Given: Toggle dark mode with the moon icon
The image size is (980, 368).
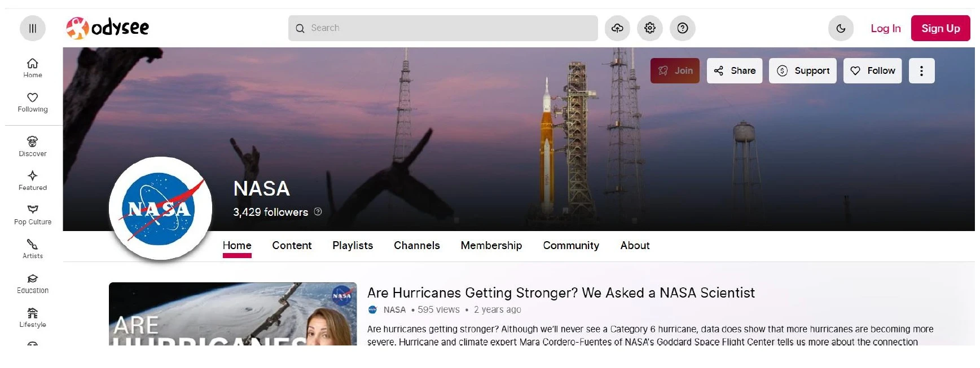Looking at the screenshot, I should 841,28.
